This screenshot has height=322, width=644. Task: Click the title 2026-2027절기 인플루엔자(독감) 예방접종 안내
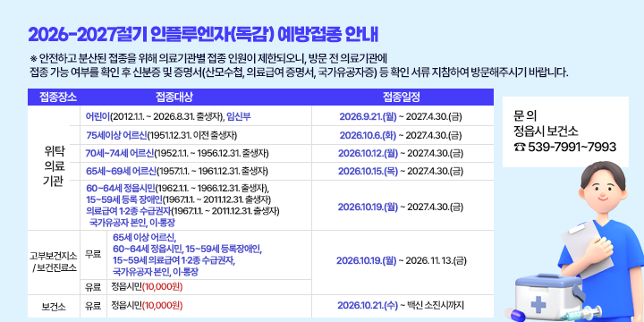(x=203, y=36)
